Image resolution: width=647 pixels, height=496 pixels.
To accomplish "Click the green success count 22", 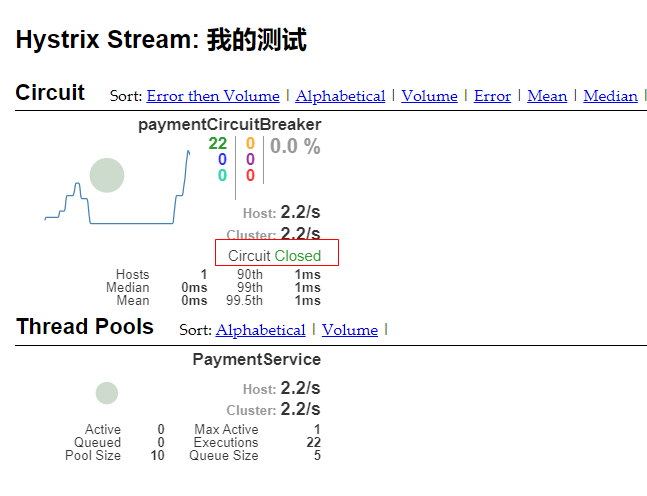I will click(218, 144).
